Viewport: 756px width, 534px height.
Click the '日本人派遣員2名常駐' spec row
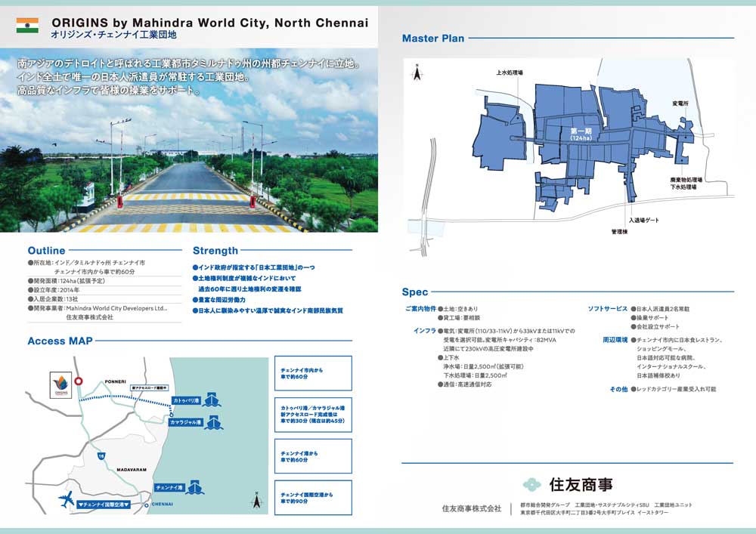660,309
